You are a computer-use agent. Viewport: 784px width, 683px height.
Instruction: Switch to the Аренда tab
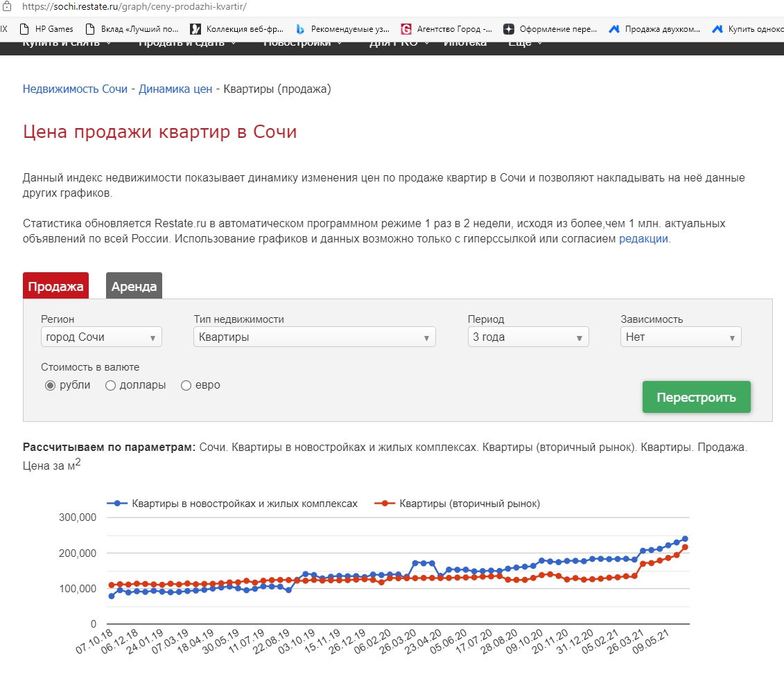click(x=134, y=286)
